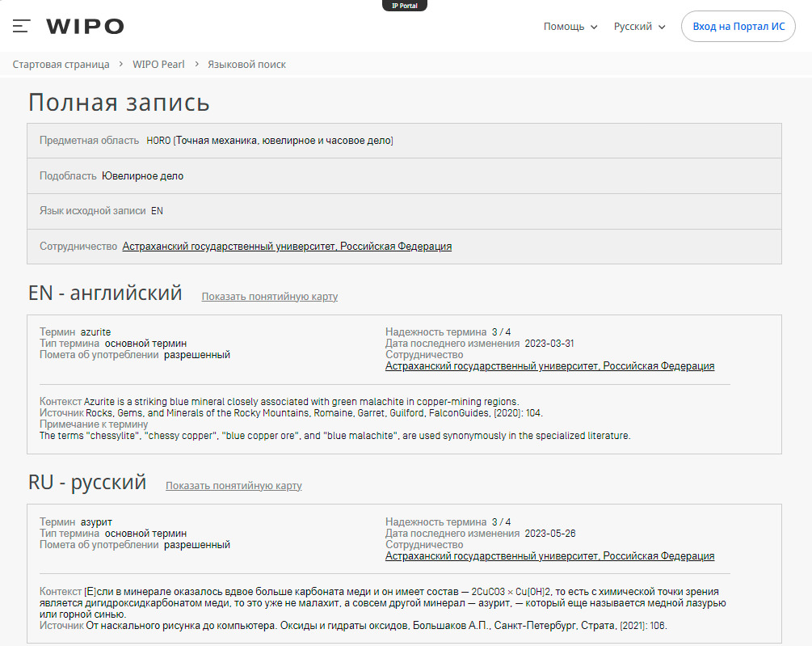This screenshot has width=812, height=646.
Task: Expand the Русский language dropdown
Action: [639, 27]
